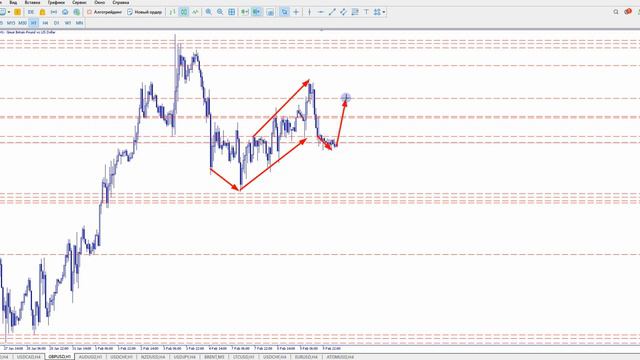Viewport: 640px width, 360px height.
Task: Switch timeframe to M15
Action: (11, 23)
